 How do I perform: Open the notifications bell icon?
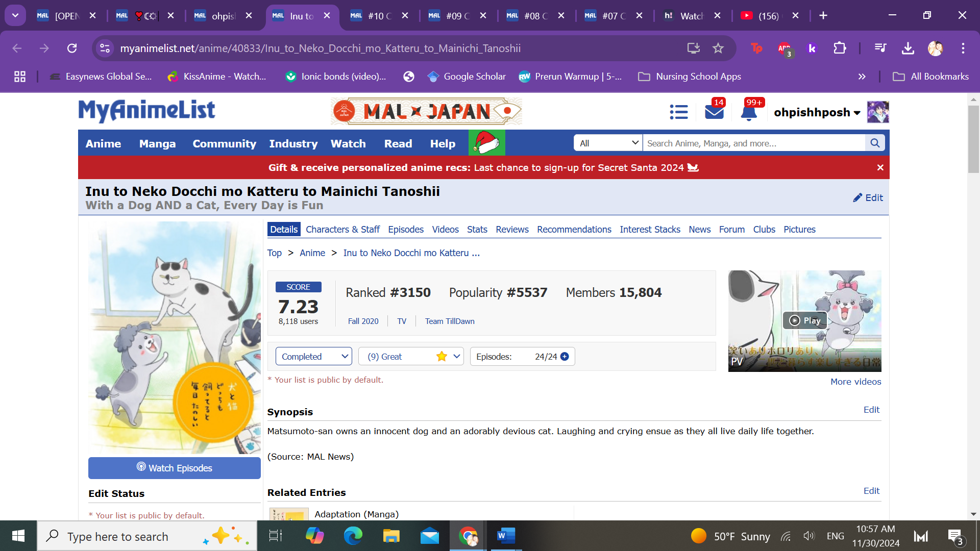(x=748, y=113)
